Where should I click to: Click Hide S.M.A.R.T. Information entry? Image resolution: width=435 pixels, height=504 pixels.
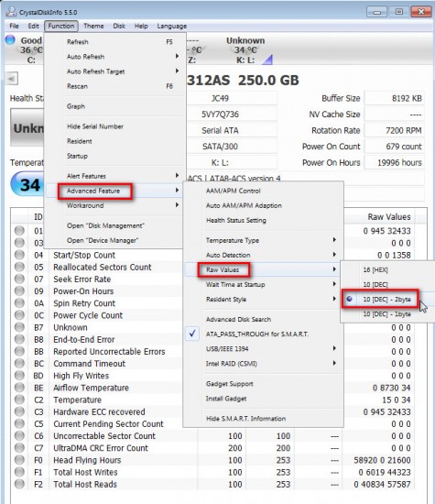point(264,419)
